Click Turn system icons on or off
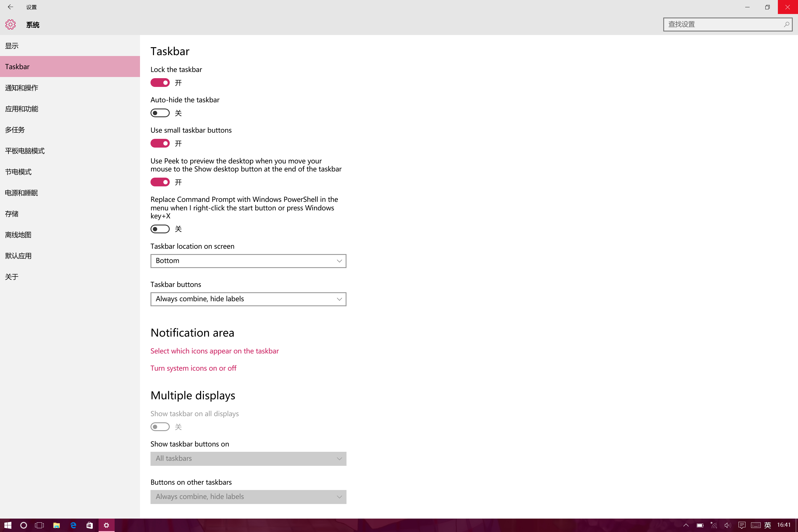798x532 pixels. point(193,368)
